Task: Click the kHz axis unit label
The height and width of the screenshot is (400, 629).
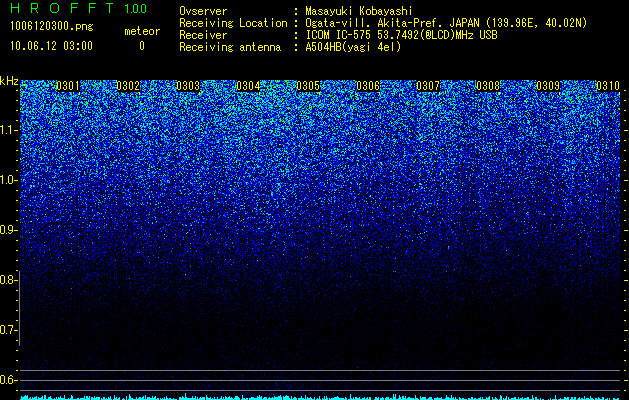Action: click(x=9, y=81)
